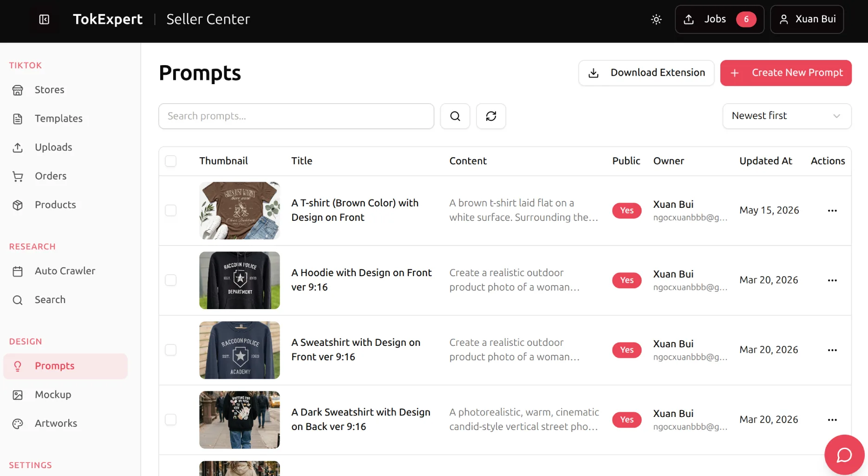Screen dimensions: 868x476
Task: Click the Stores shop icon
Action: (18, 90)
